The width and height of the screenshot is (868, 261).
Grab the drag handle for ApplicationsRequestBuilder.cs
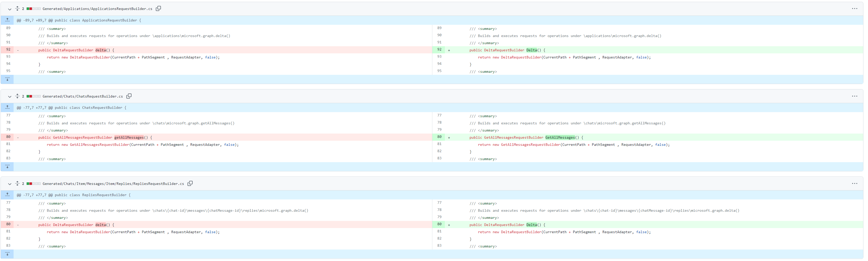tap(17, 8)
